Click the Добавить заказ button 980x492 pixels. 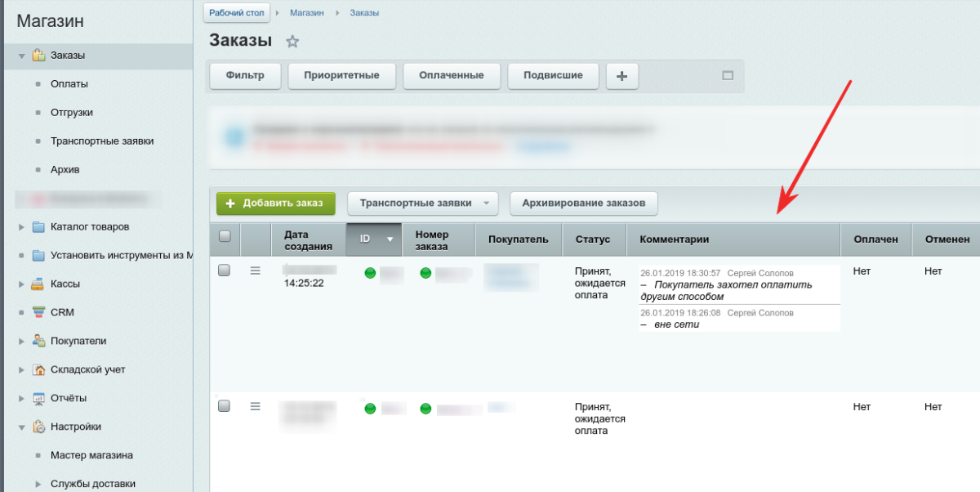coord(275,203)
